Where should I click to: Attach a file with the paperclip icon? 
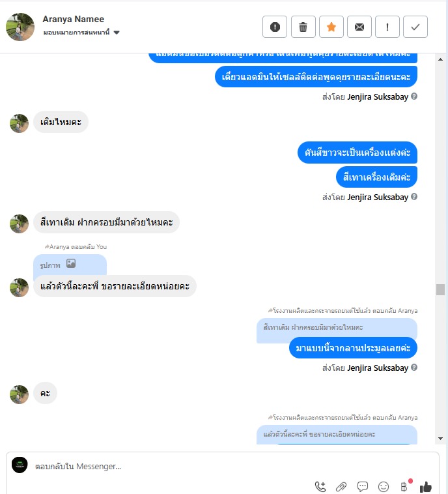click(341, 487)
